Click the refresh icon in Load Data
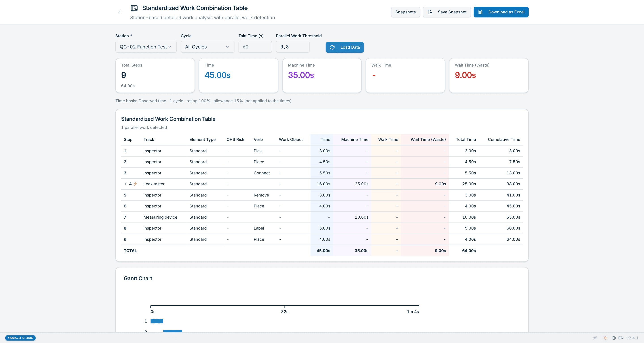 point(332,47)
